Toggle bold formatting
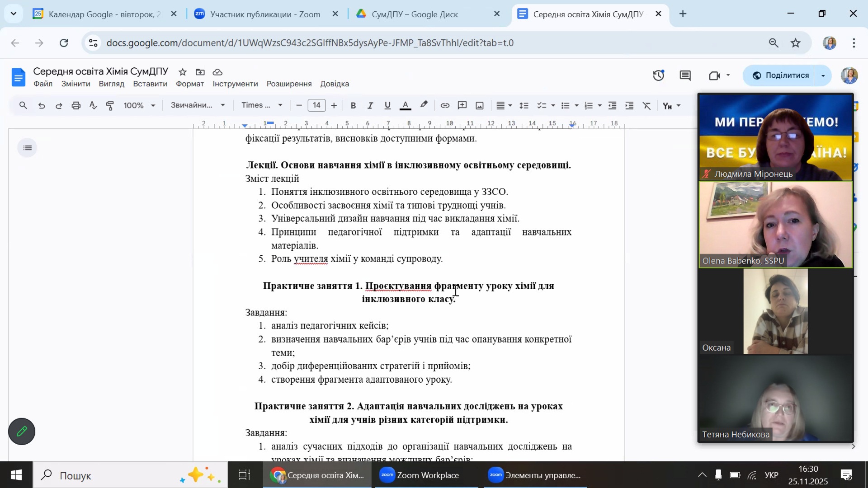Image resolution: width=868 pixels, height=488 pixels. (353, 106)
